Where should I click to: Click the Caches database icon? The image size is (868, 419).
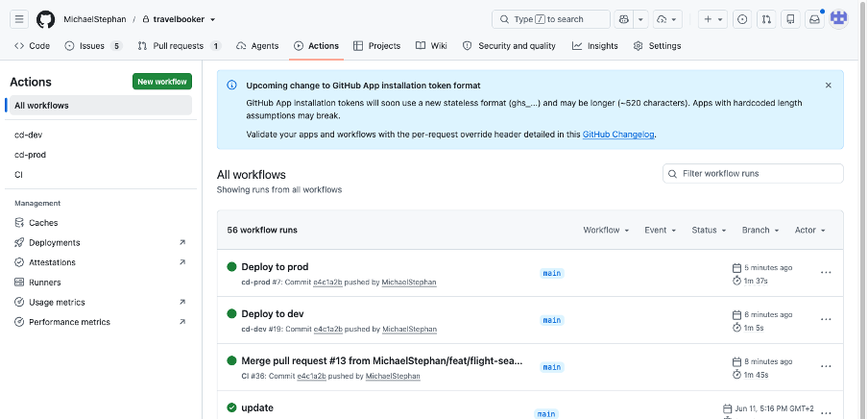click(x=19, y=223)
